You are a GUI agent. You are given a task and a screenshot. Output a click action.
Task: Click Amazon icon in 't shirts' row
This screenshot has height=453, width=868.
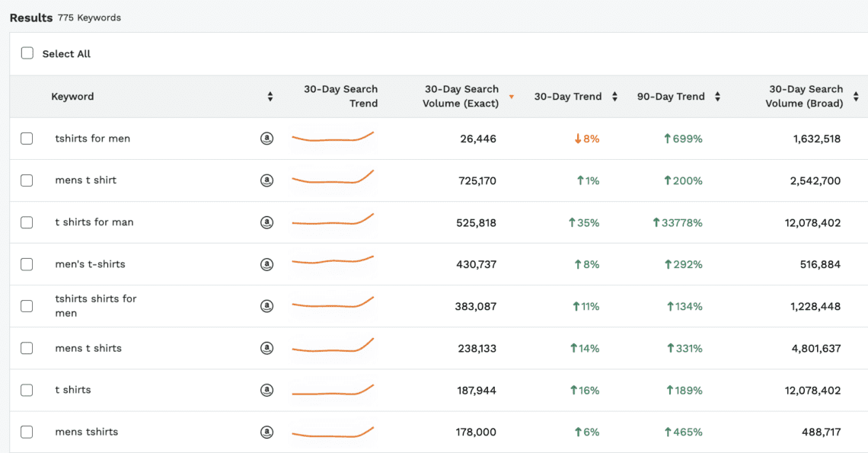pyautogui.click(x=266, y=390)
